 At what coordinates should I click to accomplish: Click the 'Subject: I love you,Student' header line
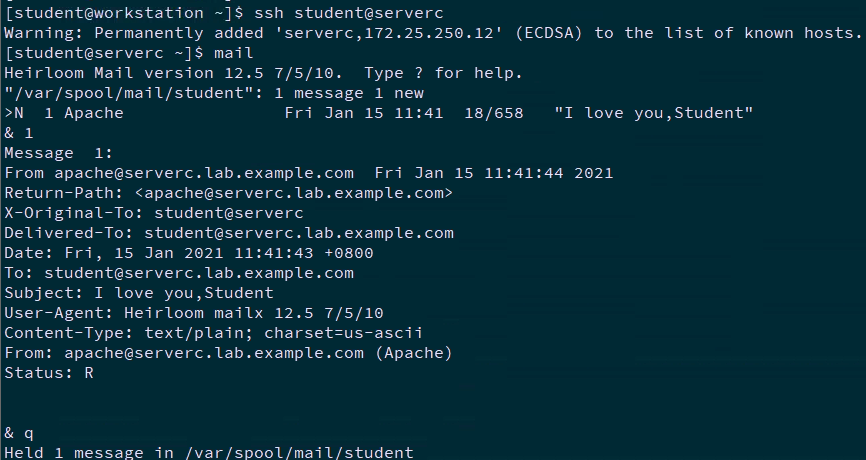pyautogui.click(x=138, y=293)
